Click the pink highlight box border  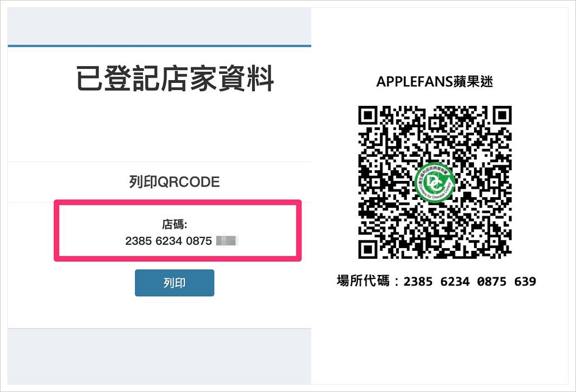click(178, 202)
